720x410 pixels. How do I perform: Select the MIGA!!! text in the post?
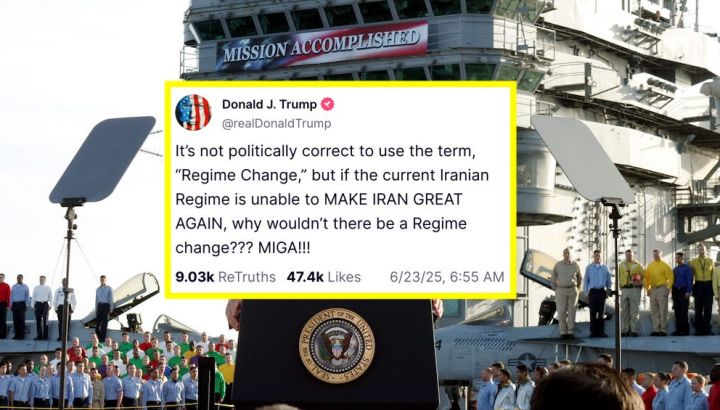pyautogui.click(x=284, y=248)
